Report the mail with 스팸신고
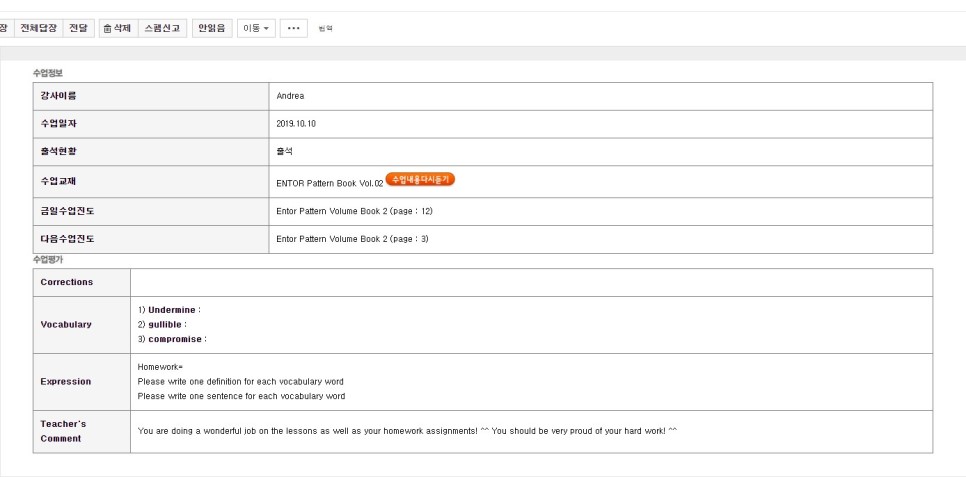Screen dimensions: 966x477 [x=163, y=28]
